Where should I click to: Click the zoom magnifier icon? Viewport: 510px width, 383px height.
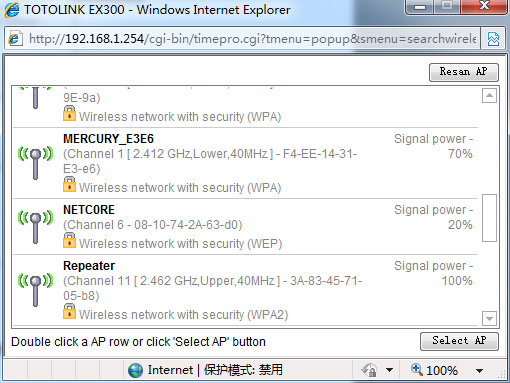click(416, 369)
